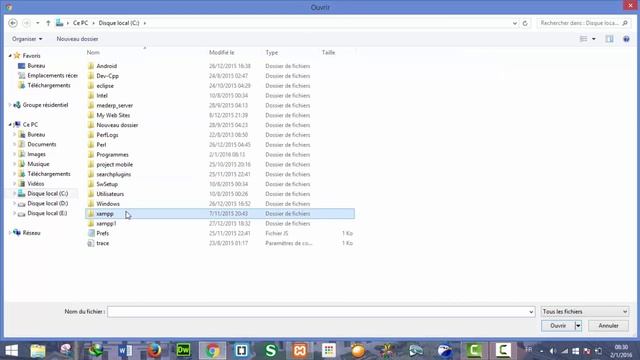Open the Tous les fichiers filter dropdown
The height and width of the screenshot is (360, 640).
584,311
